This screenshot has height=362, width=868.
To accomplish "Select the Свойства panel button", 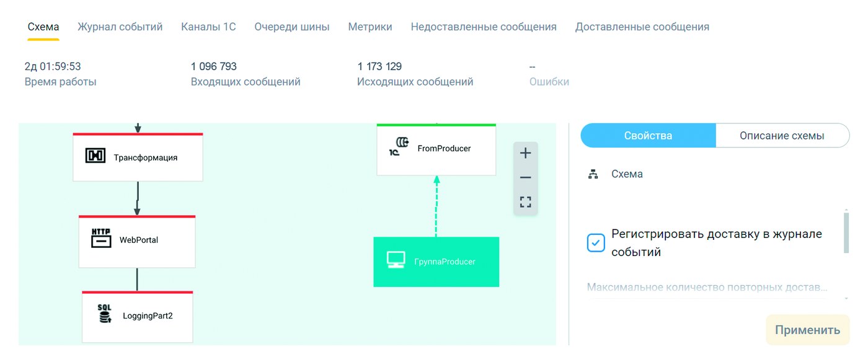I will pyautogui.click(x=648, y=136).
